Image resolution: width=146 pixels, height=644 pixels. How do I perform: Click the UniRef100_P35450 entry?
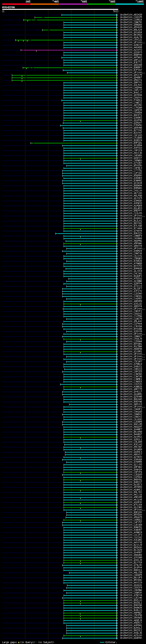(x=131, y=125)
